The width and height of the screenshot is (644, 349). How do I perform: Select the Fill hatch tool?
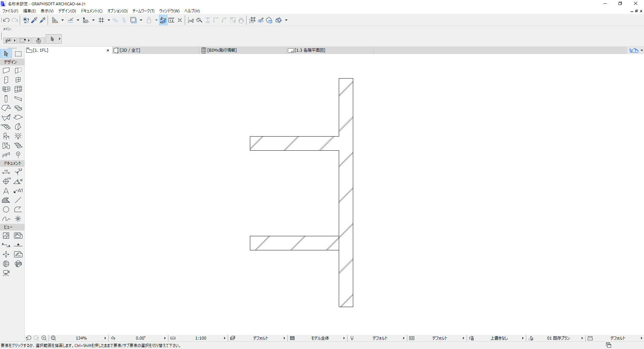tap(6, 200)
